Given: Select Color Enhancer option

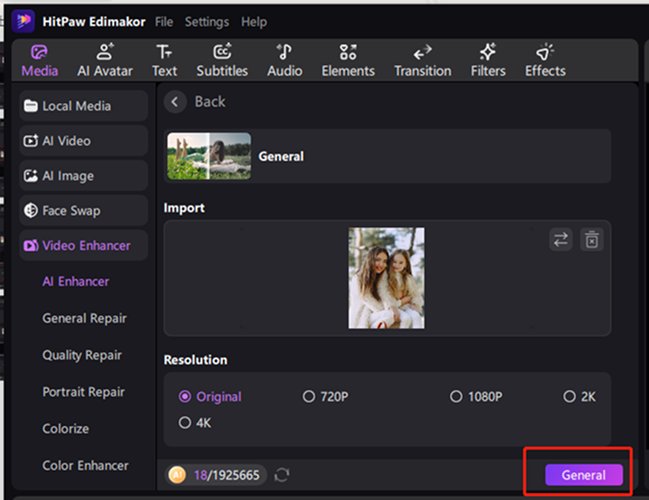Looking at the screenshot, I should 85,465.
